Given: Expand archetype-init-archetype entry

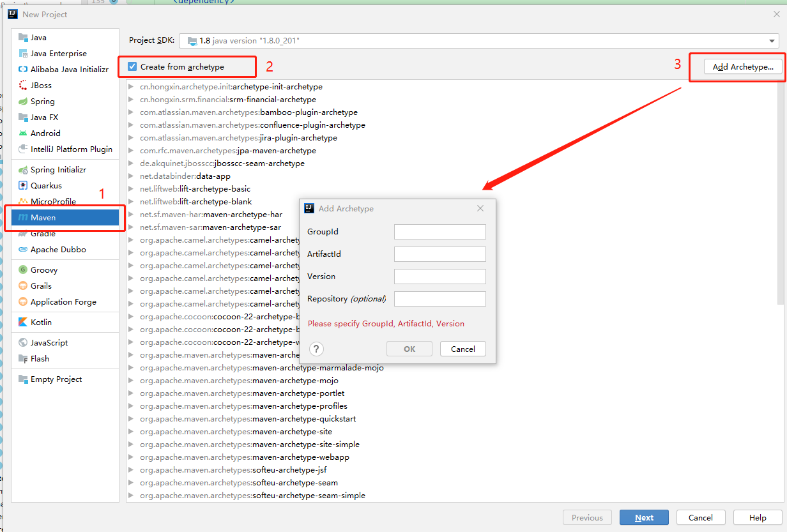Looking at the screenshot, I should coord(131,87).
